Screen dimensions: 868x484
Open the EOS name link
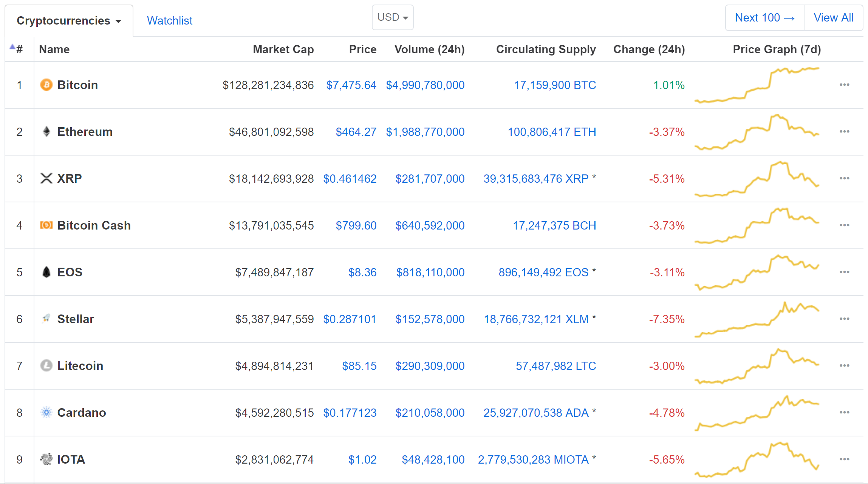click(70, 272)
